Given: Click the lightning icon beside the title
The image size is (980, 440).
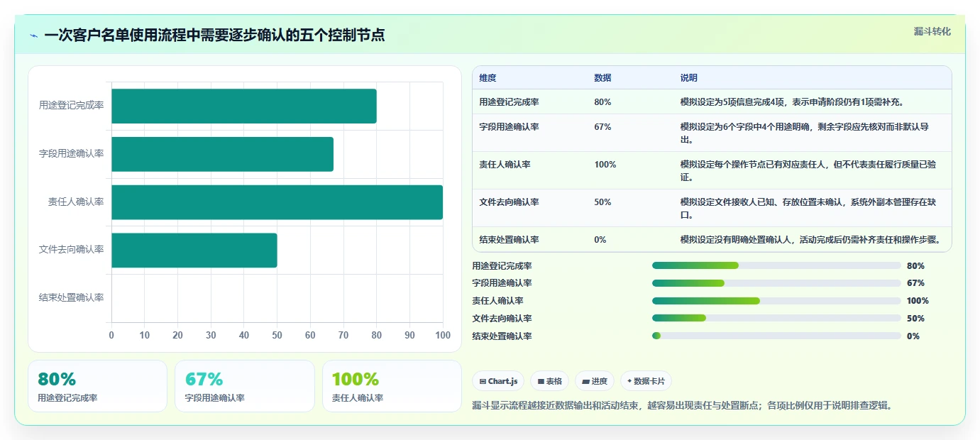Looking at the screenshot, I should [33, 35].
